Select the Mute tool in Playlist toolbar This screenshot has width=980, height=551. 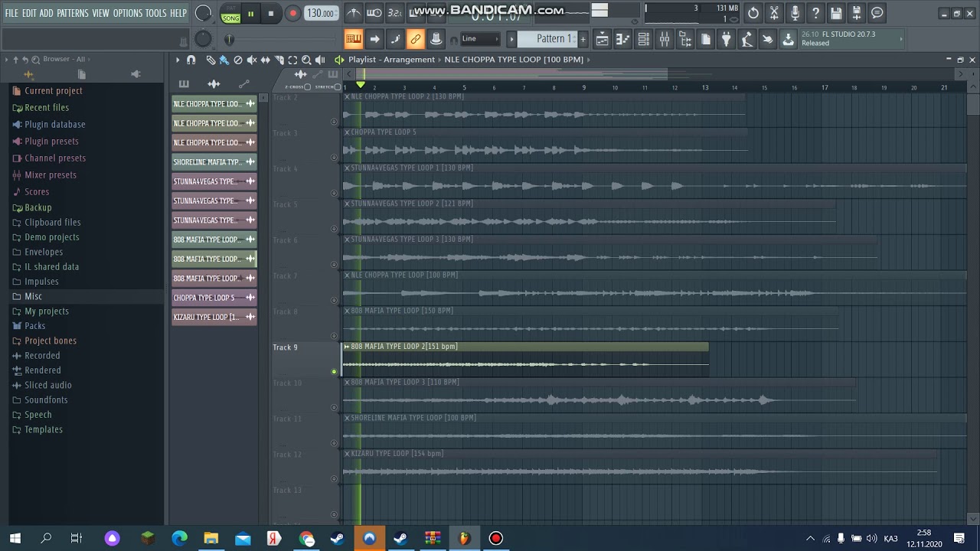(x=251, y=60)
